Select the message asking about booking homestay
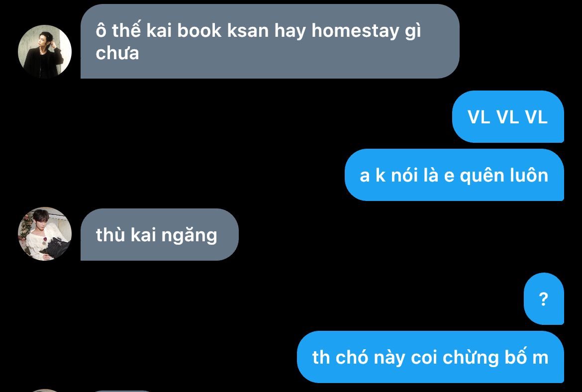 [x=270, y=41]
